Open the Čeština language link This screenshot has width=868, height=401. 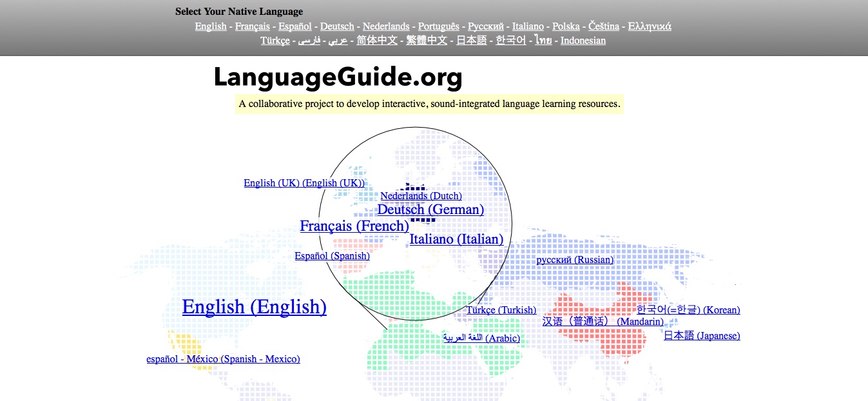tap(604, 26)
